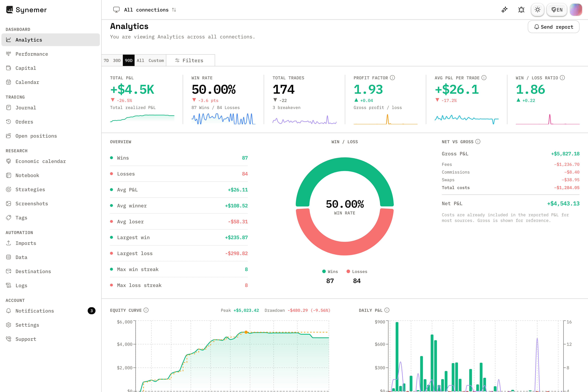The height and width of the screenshot is (392, 588).
Task: Click the Net vs Gross info icon
Action: pos(478,142)
